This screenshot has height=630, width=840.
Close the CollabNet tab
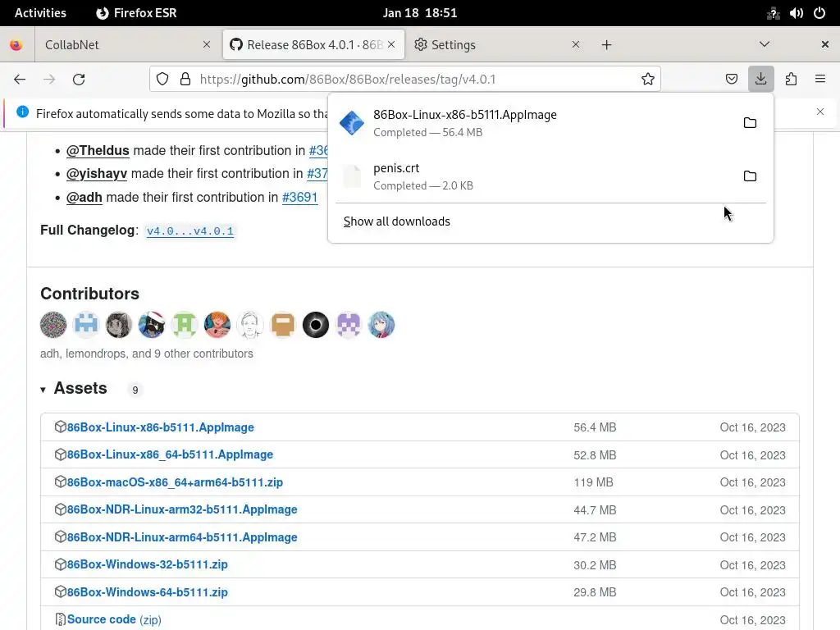click(x=207, y=44)
